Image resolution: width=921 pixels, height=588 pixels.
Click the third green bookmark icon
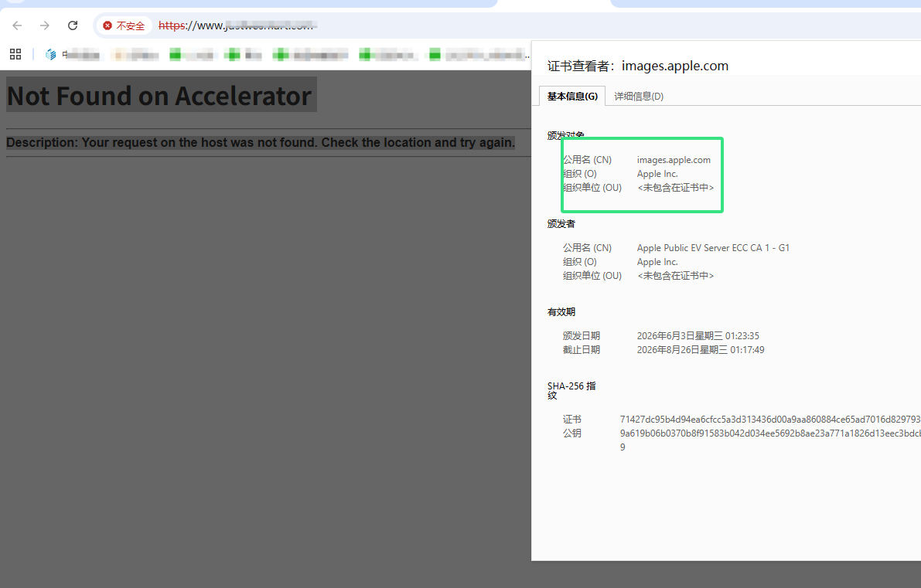pyautogui.click(x=281, y=55)
